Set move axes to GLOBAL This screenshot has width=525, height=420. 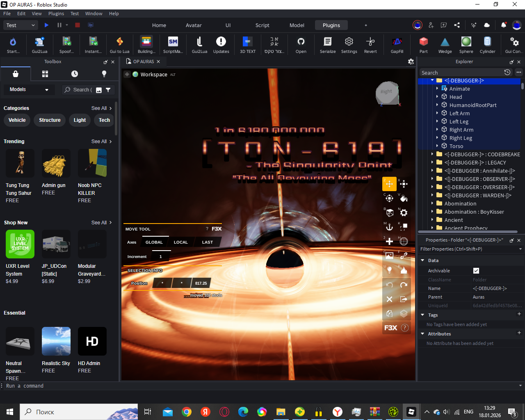pyautogui.click(x=154, y=242)
